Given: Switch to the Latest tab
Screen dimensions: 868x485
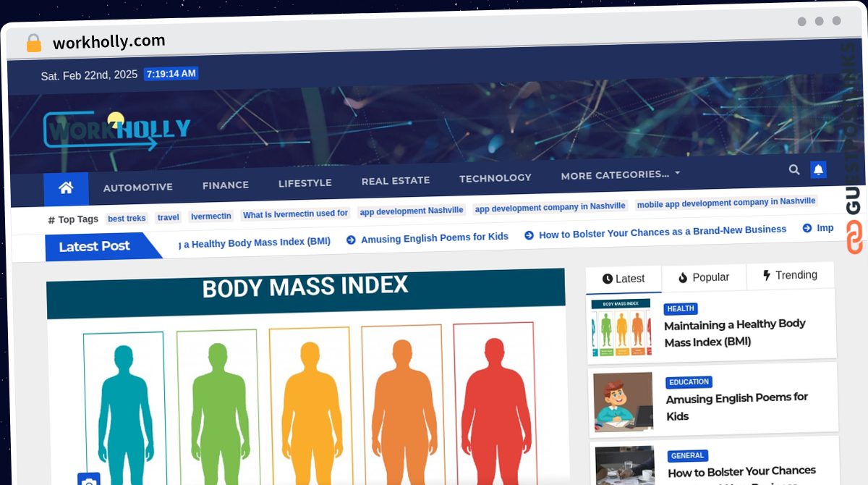Looking at the screenshot, I should [624, 279].
